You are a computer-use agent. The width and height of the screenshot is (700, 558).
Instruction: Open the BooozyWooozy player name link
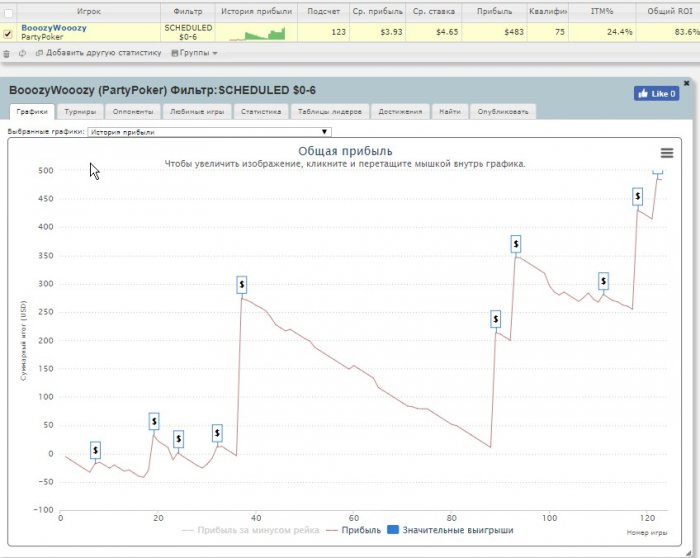point(53,28)
